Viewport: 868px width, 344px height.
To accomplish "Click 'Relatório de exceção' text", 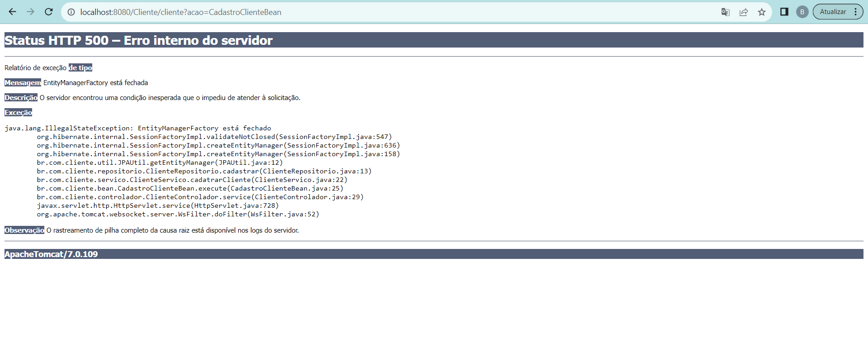I will tap(35, 68).
